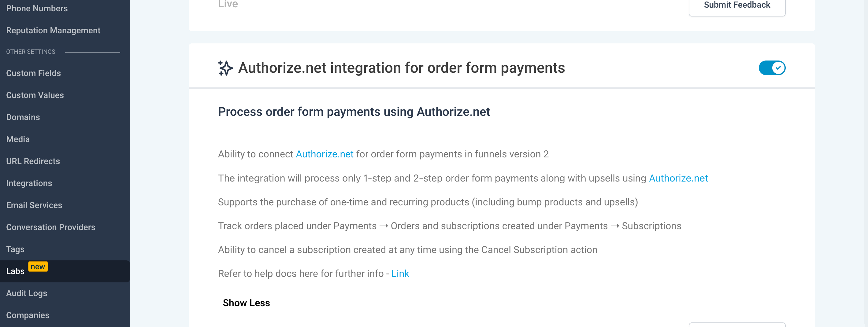The image size is (868, 327).
Task: Go to URL Redirects
Action: click(33, 161)
